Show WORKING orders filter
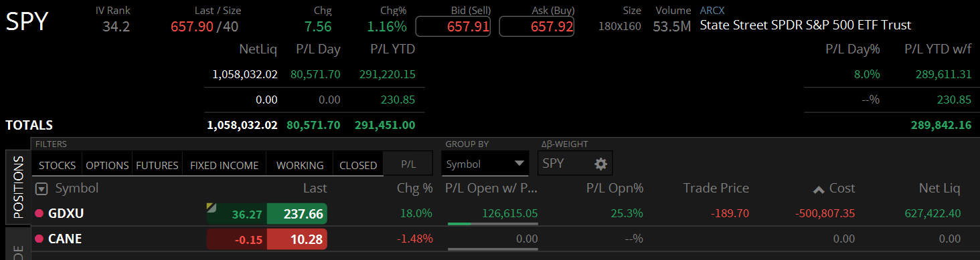The height and width of the screenshot is (260, 980). point(300,165)
